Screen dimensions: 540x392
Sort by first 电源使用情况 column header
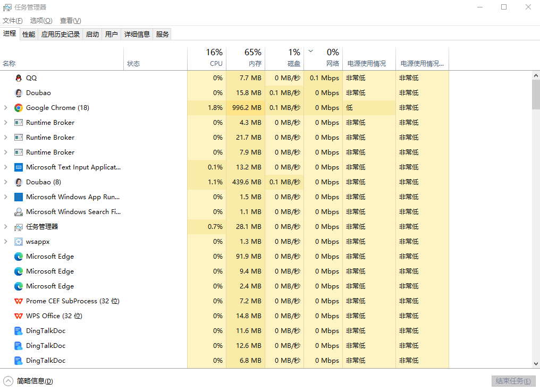click(369, 58)
